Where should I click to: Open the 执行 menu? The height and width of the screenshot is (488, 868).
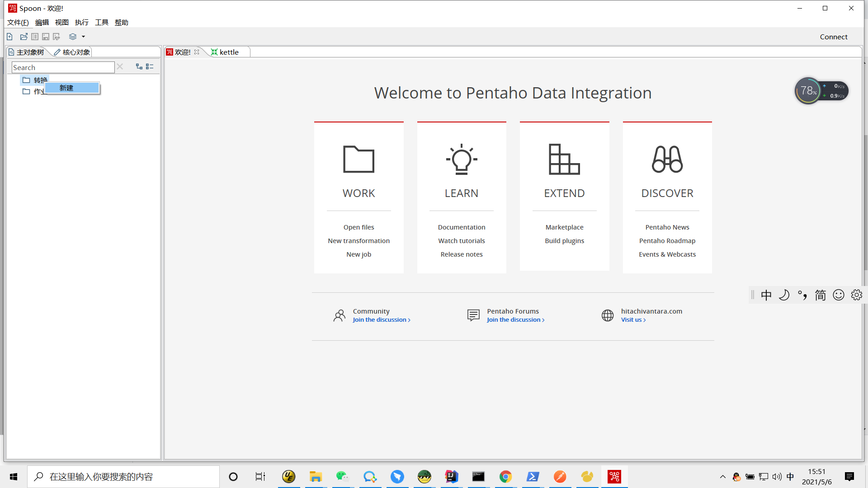tap(82, 23)
